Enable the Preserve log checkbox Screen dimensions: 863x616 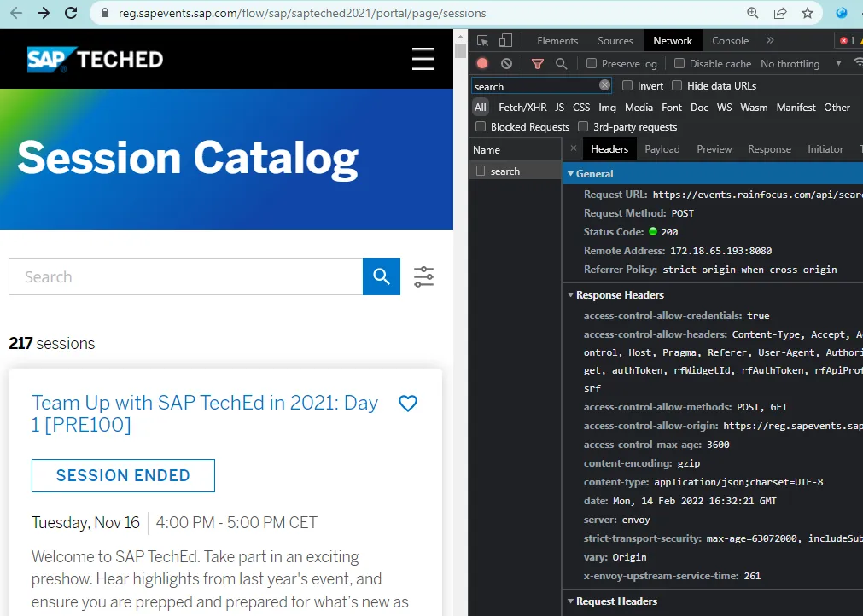click(592, 64)
